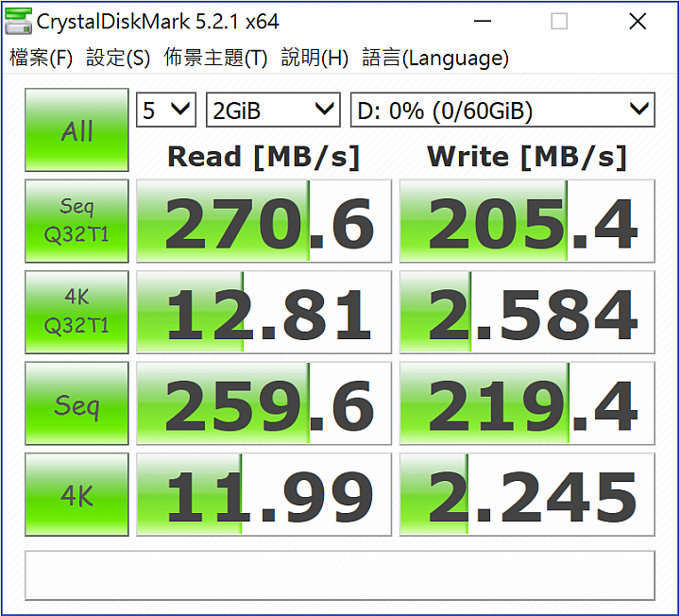Viewport: 680px width, 616px height.
Task: Open the 檔案(F) file menu
Action: point(41,58)
